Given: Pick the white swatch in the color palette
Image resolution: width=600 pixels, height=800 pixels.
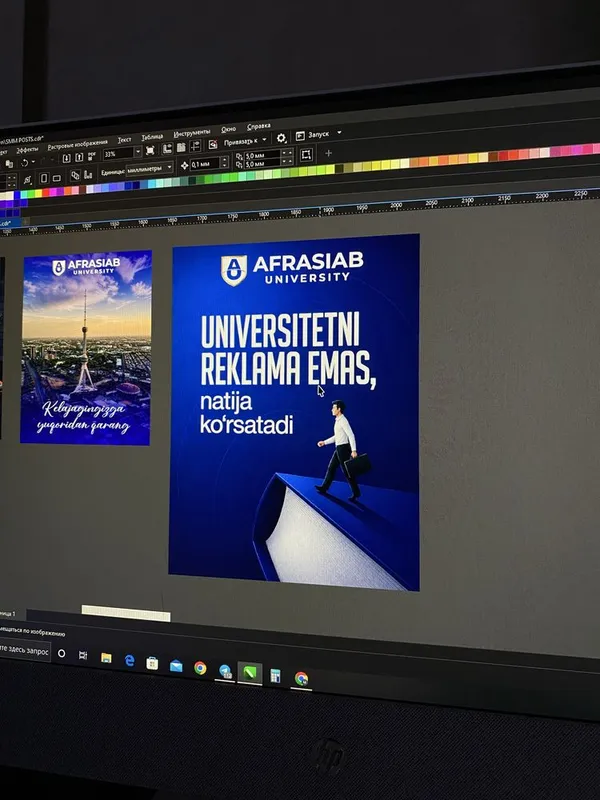Looking at the screenshot, I should tap(9, 195).
